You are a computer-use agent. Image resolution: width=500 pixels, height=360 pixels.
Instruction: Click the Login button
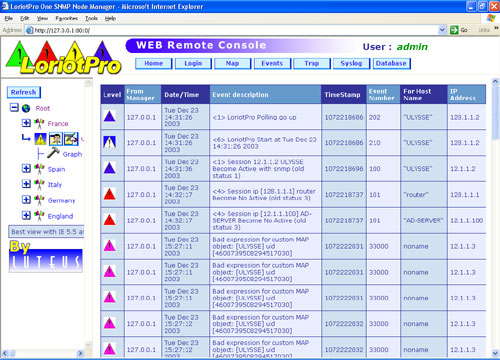tap(193, 63)
